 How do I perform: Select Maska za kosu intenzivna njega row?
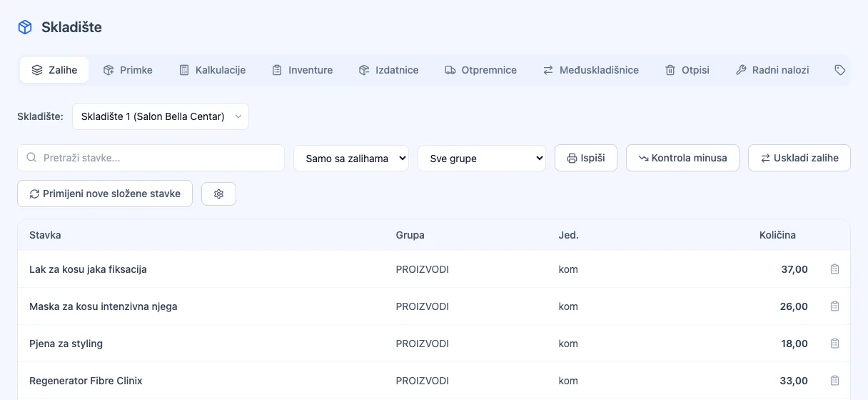click(x=434, y=306)
